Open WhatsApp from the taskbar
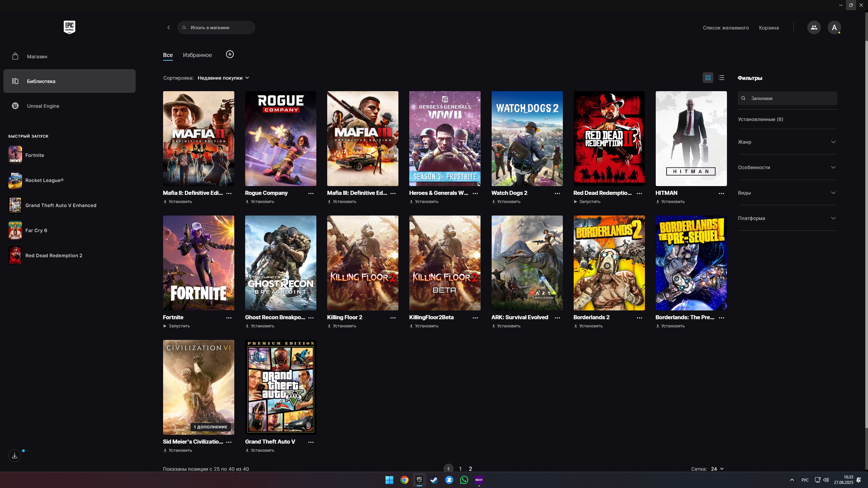 [x=464, y=480]
